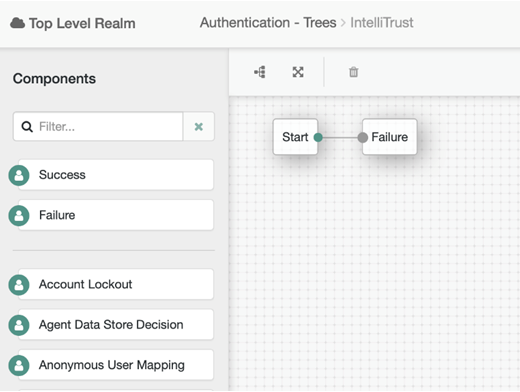The height and width of the screenshot is (392, 520).
Task: Click the Success component's green user icon
Action: pos(19,175)
